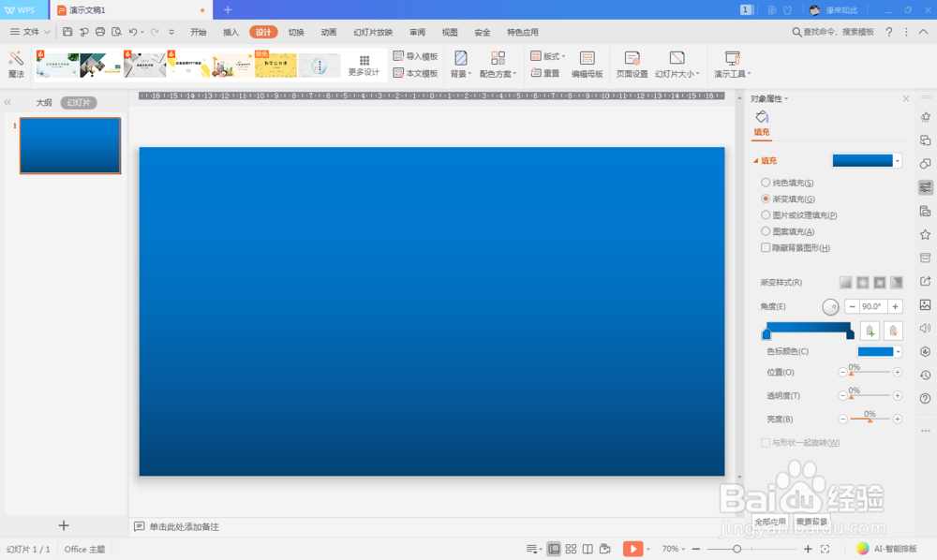Click Reset Background (重置背景) button
Screen dimensions: 937x560
tap(811, 522)
